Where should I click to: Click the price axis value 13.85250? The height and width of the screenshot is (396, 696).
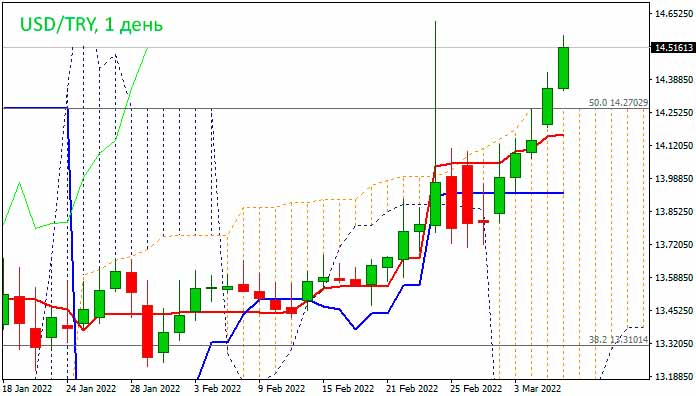point(674,211)
